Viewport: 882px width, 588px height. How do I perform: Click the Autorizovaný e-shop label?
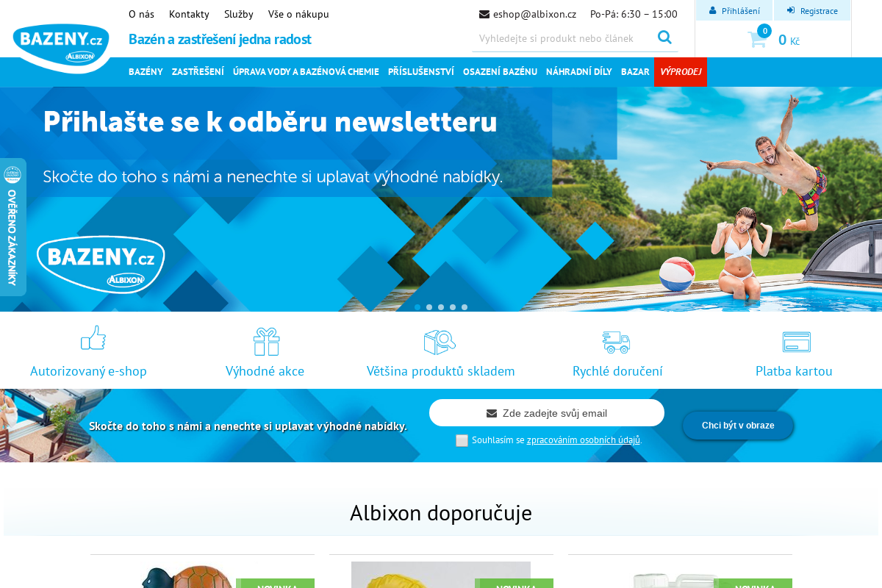tap(88, 371)
